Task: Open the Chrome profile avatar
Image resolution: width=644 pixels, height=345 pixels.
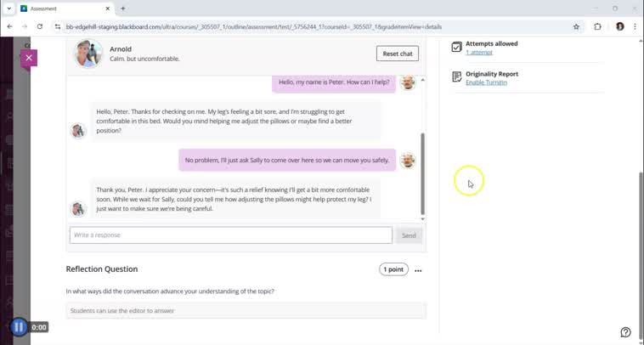Action: click(x=619, y=26)
